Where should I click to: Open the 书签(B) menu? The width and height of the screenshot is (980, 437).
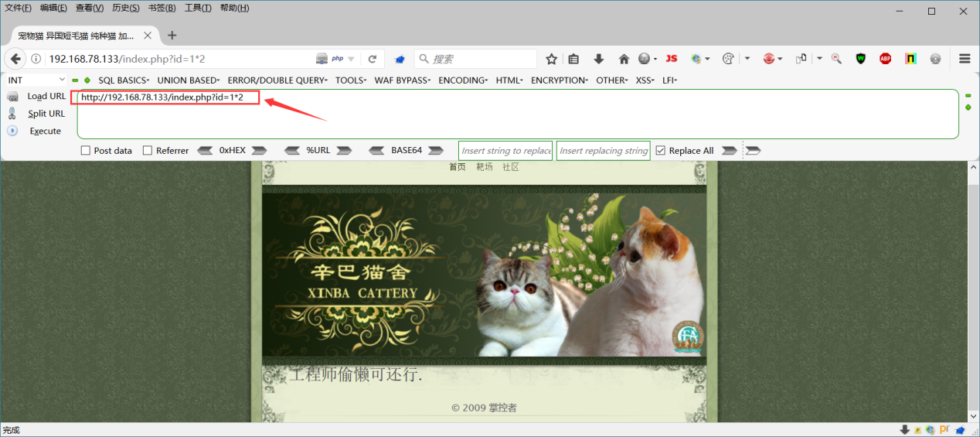[x=162, y=8]
